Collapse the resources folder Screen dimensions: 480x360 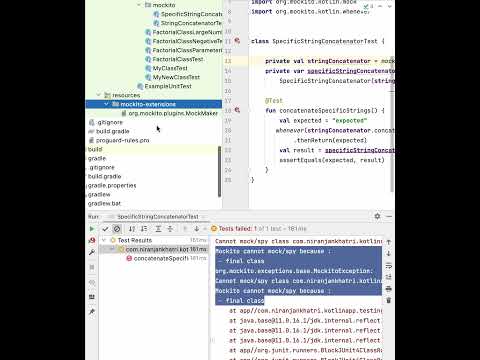(x=98, y=95)
